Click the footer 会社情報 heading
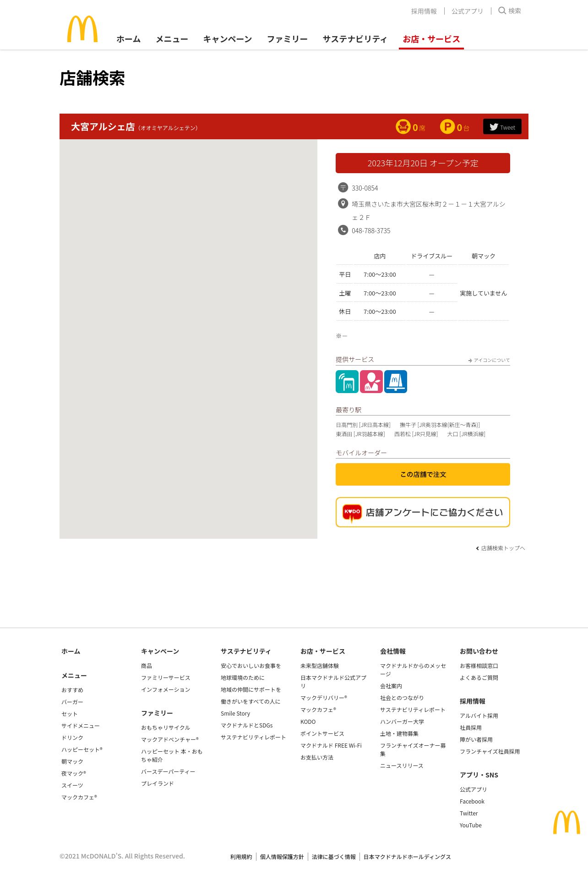 click(393, 651)
